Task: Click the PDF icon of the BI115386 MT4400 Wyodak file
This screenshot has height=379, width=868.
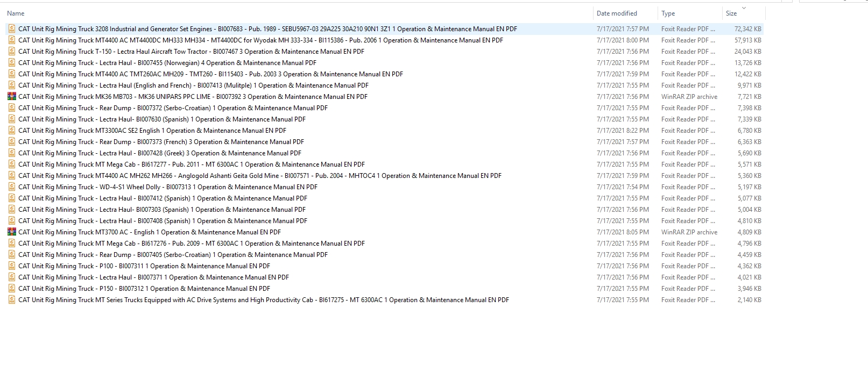Action: (12, 40)
